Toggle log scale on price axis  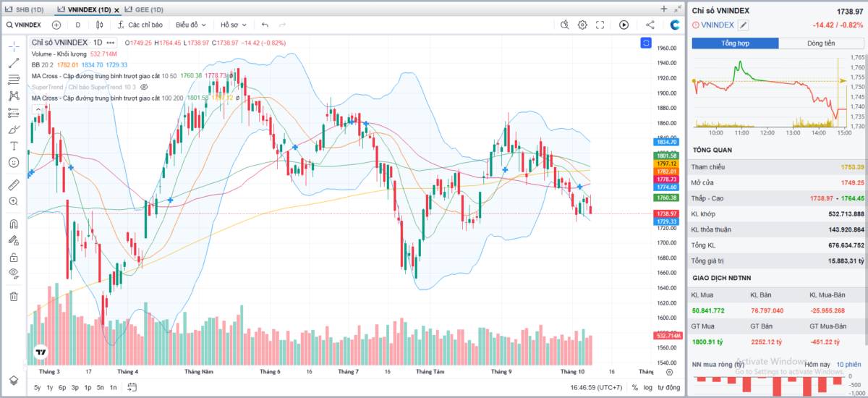click(647, 388)
